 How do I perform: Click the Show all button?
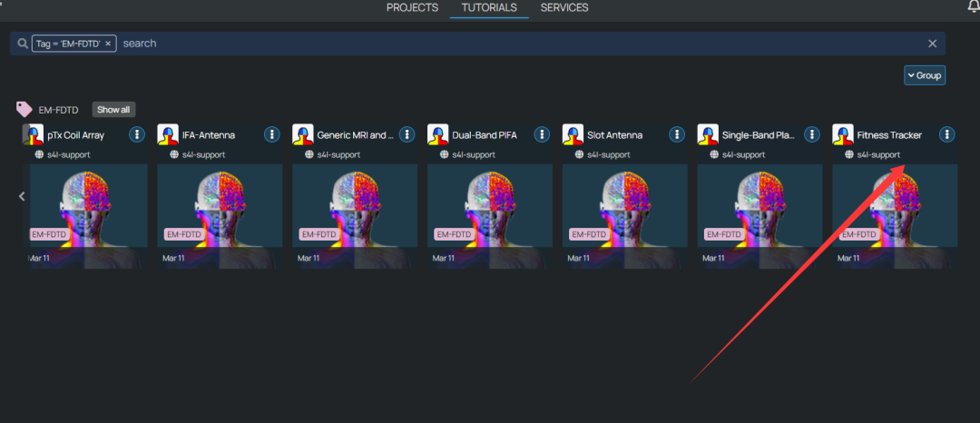[113, 109]
